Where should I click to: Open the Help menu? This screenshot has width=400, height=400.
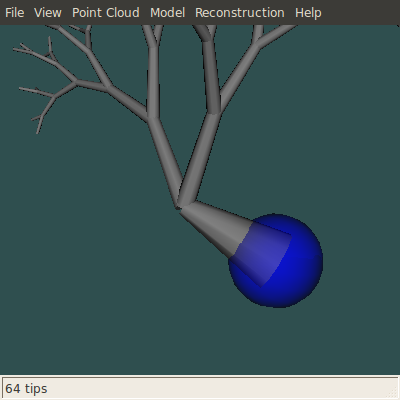tap(308, 13)
